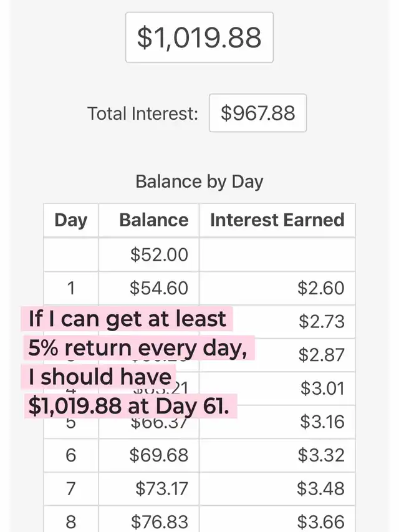Click the $54.60 balance cell

[159, 288]
